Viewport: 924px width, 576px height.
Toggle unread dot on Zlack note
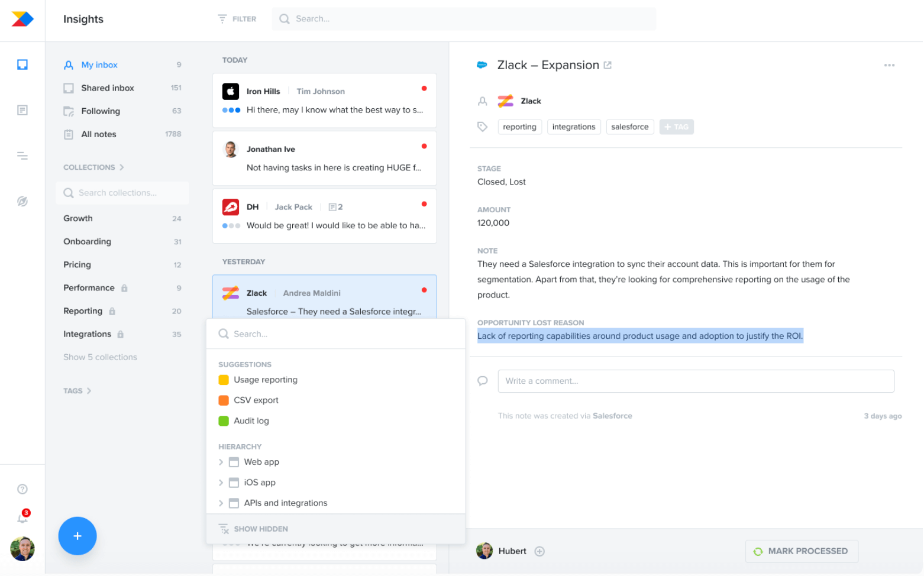424,290
